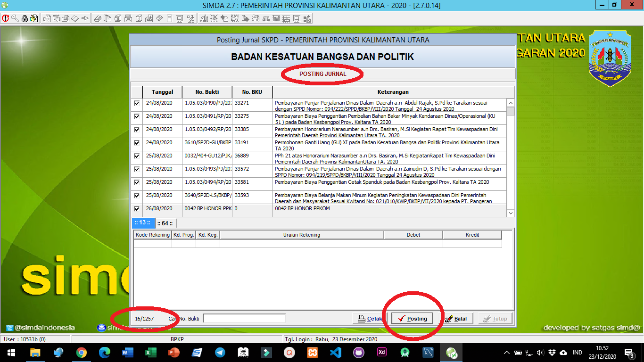The image size is (644, 362).
Task: Click the Cetak print button
Action: [369, 319]
